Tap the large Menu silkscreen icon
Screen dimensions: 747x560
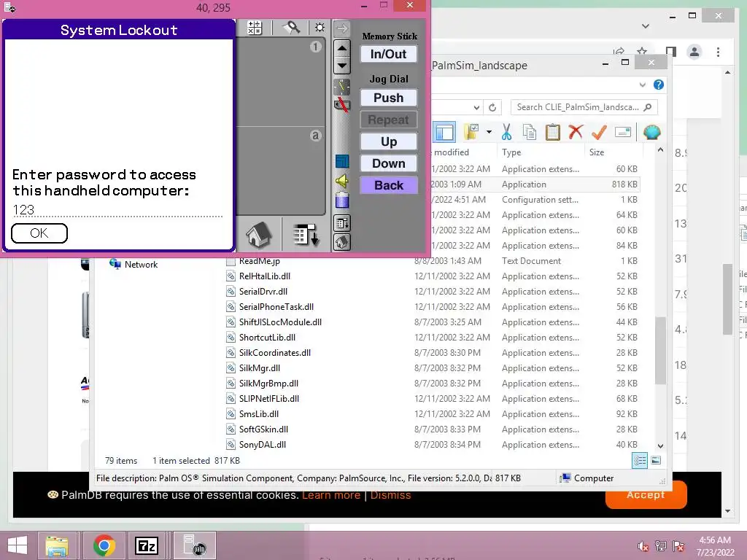pos(306,235)
